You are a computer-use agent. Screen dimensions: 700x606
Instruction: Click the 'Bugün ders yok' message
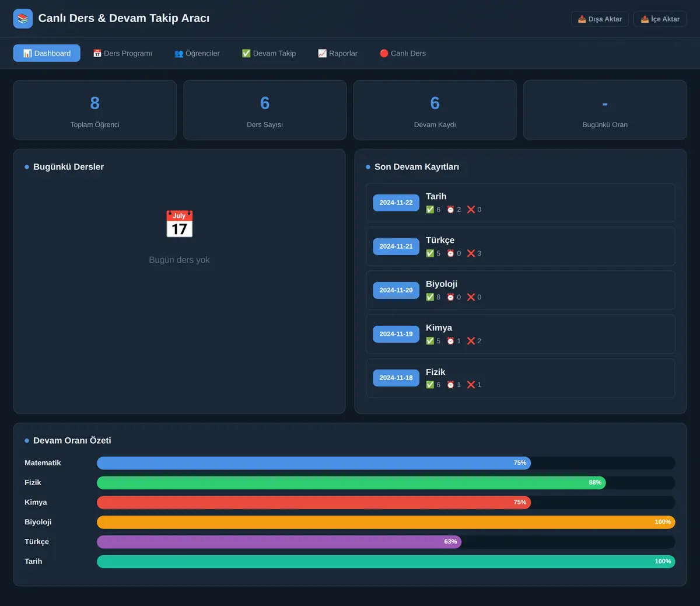tap(179, 260)
